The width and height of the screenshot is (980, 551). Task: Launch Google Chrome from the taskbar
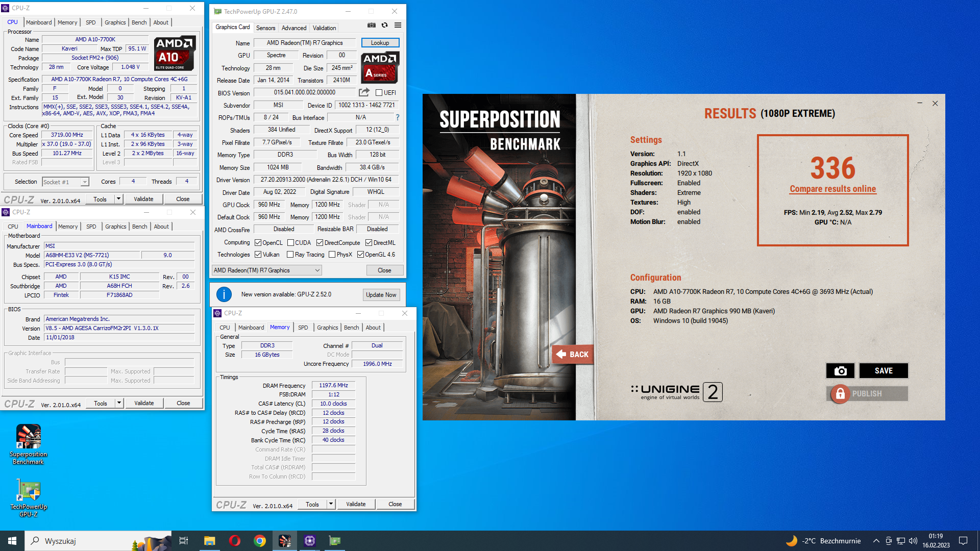pyautogui.click(x=260, y=541)
